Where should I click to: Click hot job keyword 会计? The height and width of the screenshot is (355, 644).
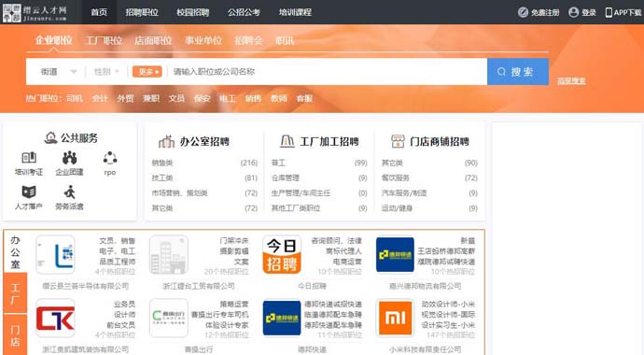click(x=100, y=99)
